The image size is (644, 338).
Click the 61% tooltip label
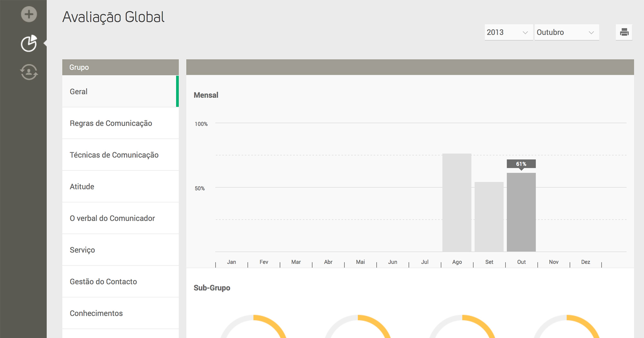pos(521,164)
